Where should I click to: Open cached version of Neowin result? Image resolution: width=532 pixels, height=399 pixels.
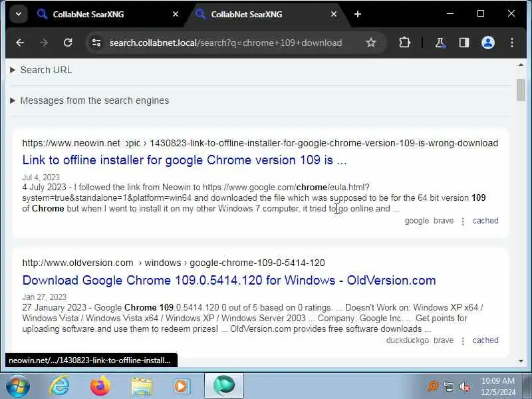click(485, 221)
